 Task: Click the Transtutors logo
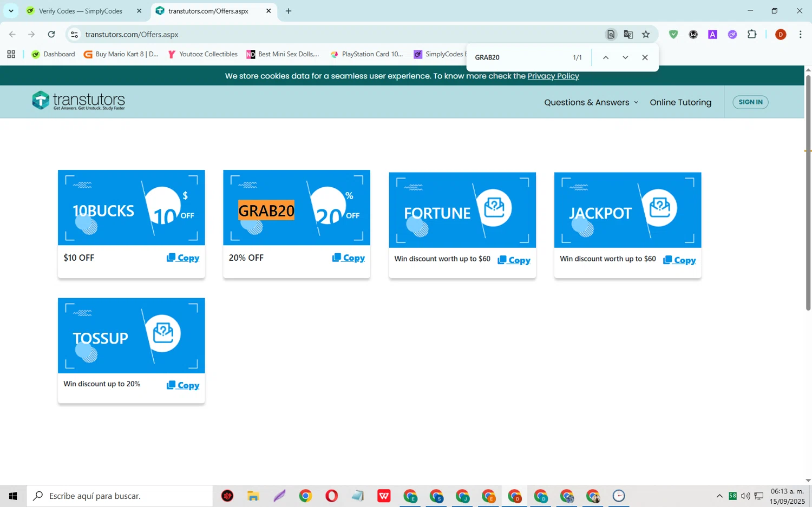pos(78,101)
